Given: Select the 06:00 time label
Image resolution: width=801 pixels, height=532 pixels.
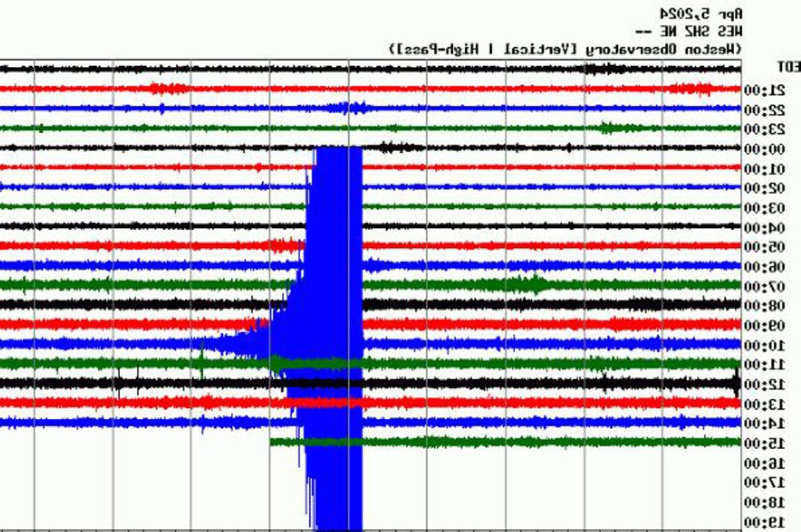Looking at the screenshot, I should coord(765,267).
